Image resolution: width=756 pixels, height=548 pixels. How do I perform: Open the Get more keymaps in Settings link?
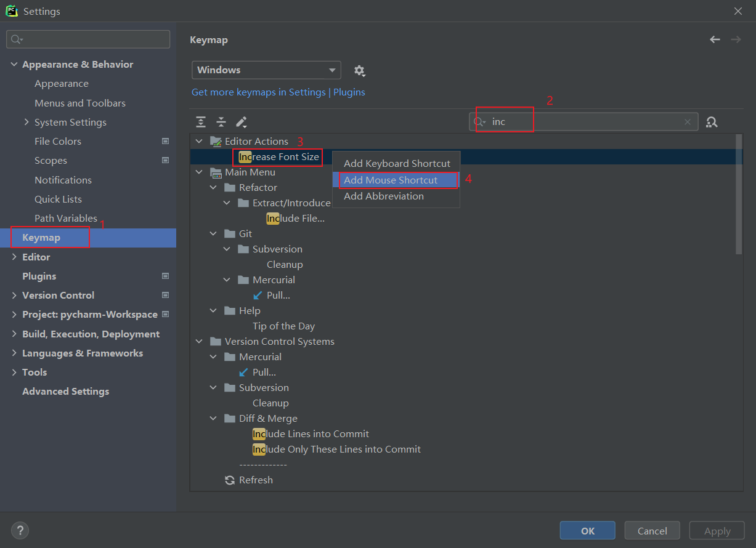click(259, 92)
